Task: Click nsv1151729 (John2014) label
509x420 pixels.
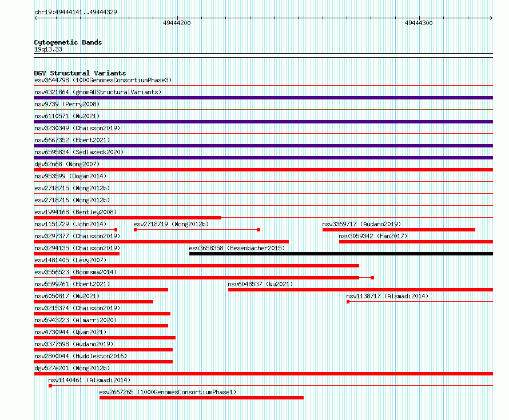Action: pyautogui.click(x=70, y=224)
